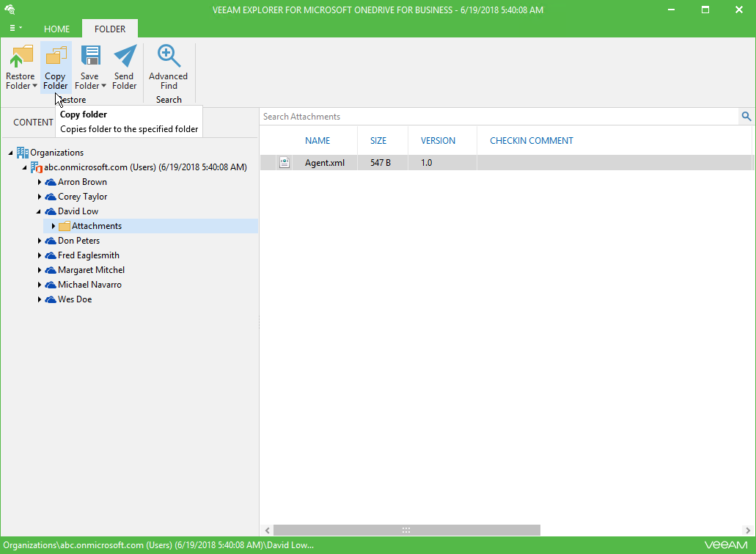Open the application menu button left of HOME
The height and width of the screenshot is (554, 756).
point(15,29)
